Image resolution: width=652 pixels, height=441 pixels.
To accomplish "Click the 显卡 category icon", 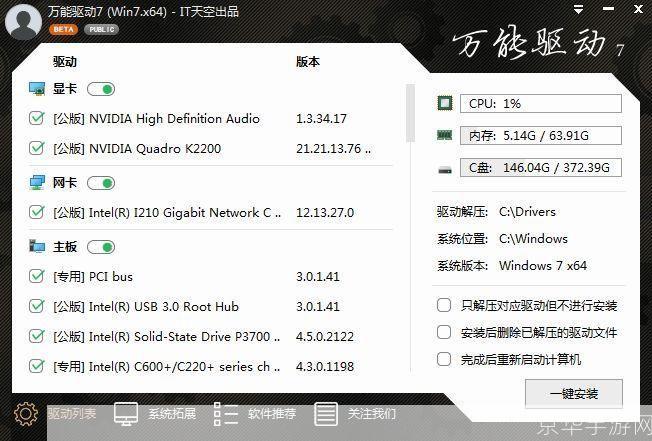I will (x=37, y=89).
